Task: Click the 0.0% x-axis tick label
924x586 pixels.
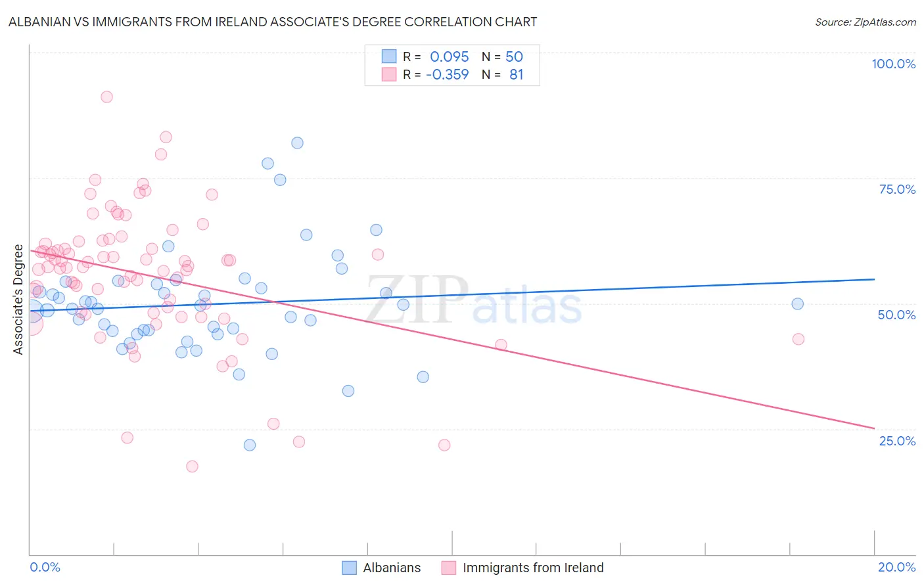Action: click(x=45, y=567)
